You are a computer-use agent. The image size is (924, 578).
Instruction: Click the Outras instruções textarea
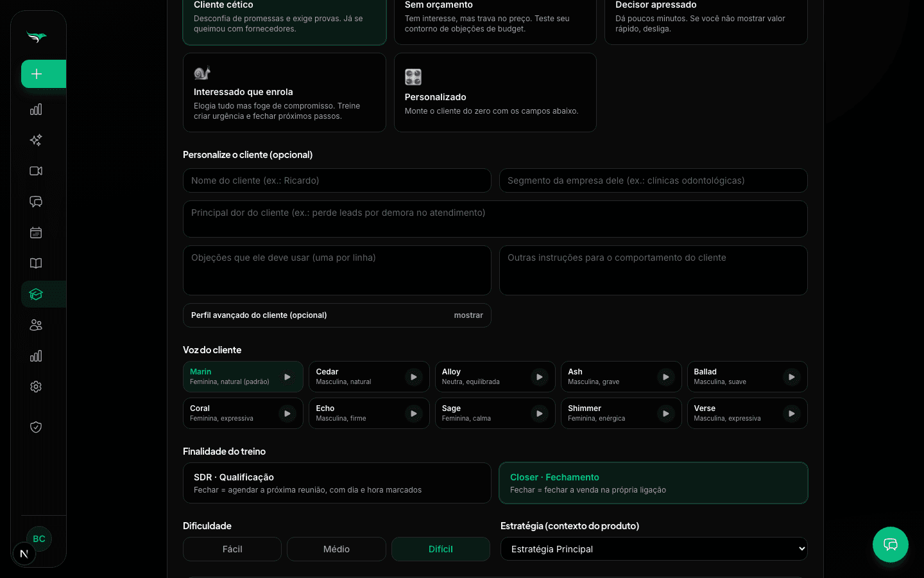pos(653,270)
